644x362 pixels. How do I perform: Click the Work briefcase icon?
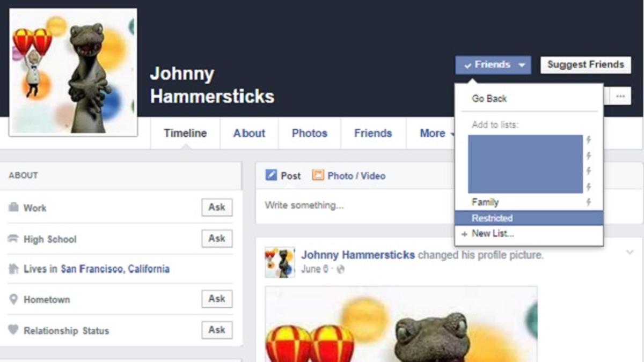coord(13,208)
